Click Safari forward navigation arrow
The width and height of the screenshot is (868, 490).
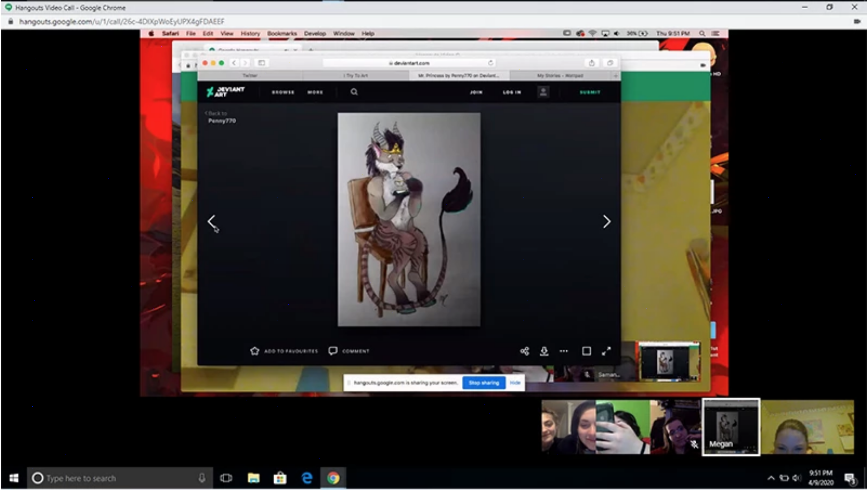pos(245,63)
